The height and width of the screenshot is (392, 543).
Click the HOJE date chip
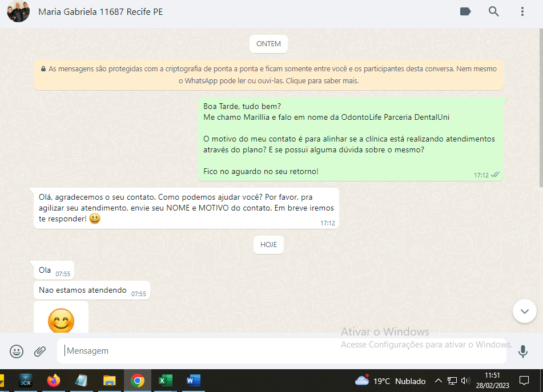(x=268, y=245)
